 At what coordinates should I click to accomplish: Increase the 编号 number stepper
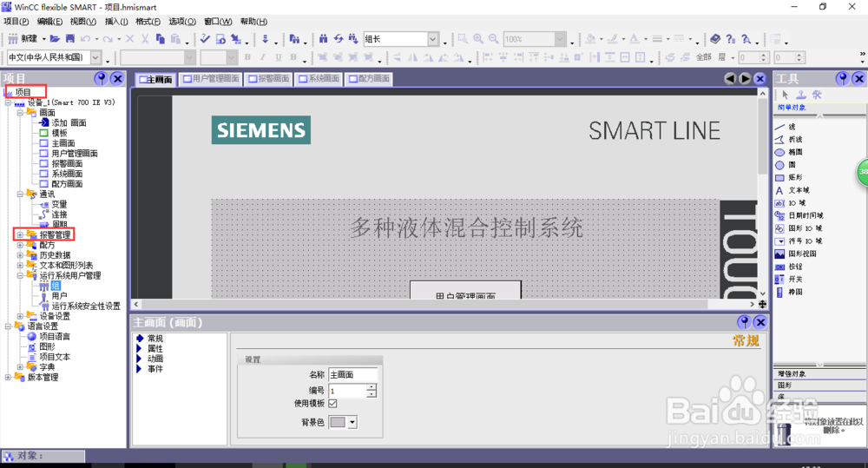pyautogui.click(x=372, y=387)
